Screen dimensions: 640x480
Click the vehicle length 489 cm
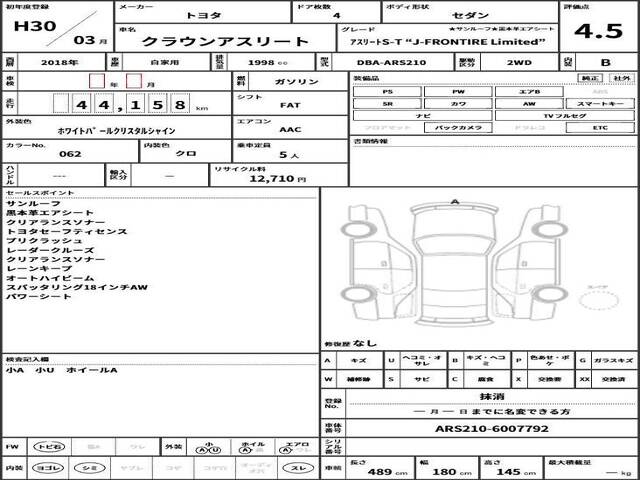tap(387, 472)
